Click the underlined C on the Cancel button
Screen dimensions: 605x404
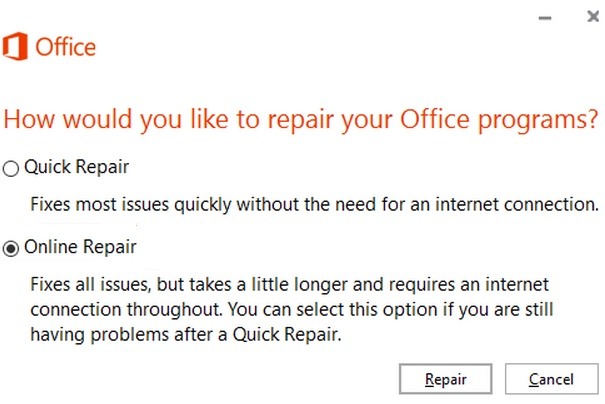(x=534, y=379)
